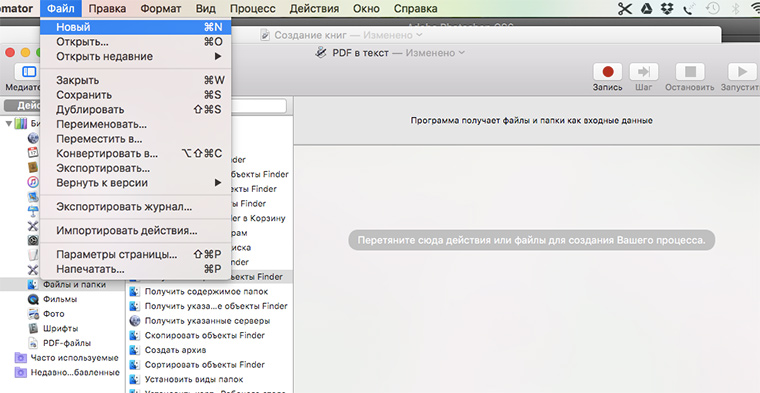The width and height of the screenshot is (760, 393).
Task: Toggle the Медиатека library panel button
Action: click(x=29, y=72)
